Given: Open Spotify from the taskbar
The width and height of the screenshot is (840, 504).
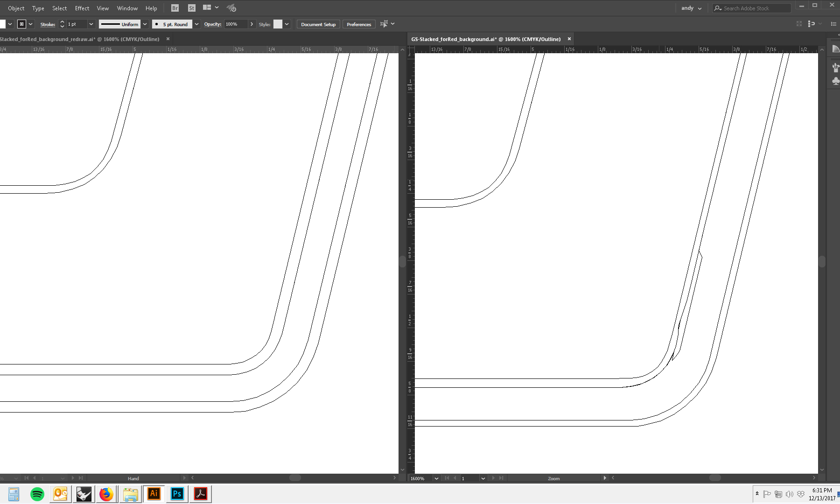Looking at the screenshot, I should (x=37, y=494).
